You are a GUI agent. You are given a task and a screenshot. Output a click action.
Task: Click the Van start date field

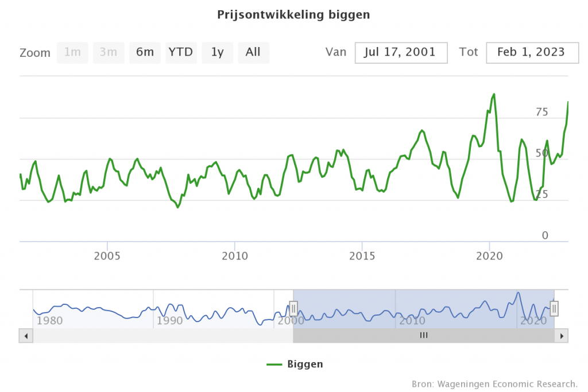click(401, 52)
